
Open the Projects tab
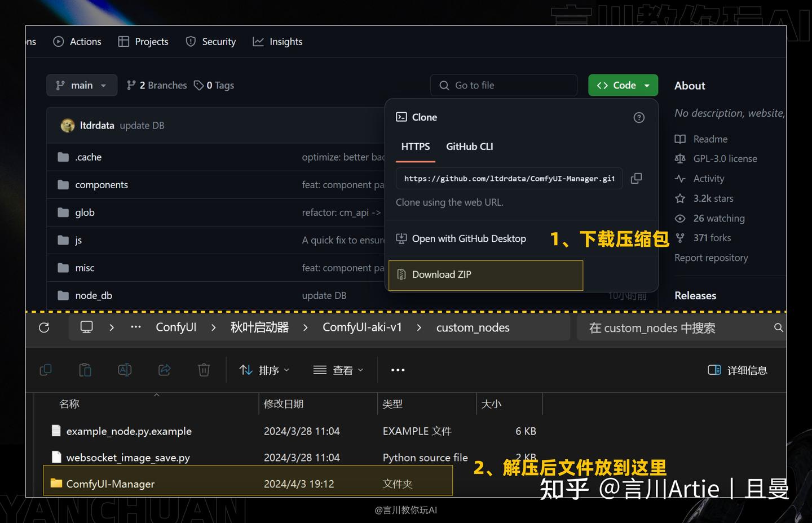[x=143, y=42]
